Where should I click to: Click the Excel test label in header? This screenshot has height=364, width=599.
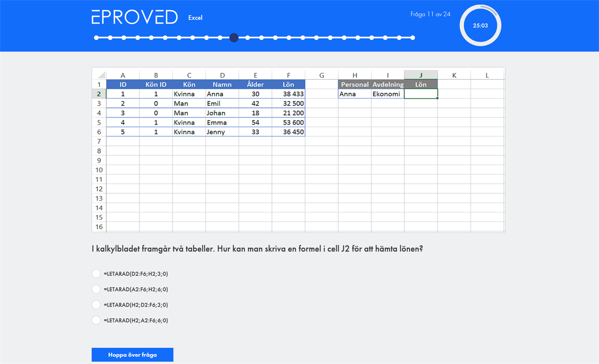tap(195, 18)
